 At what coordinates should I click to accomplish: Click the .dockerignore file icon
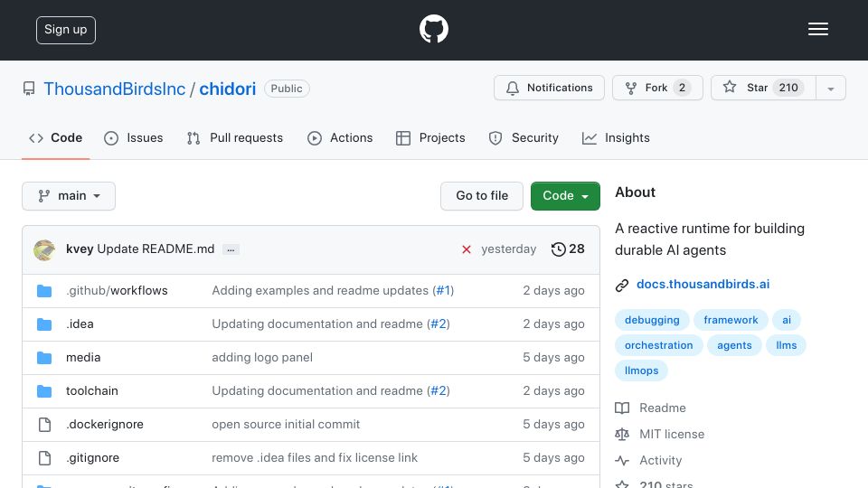point(44,425)
